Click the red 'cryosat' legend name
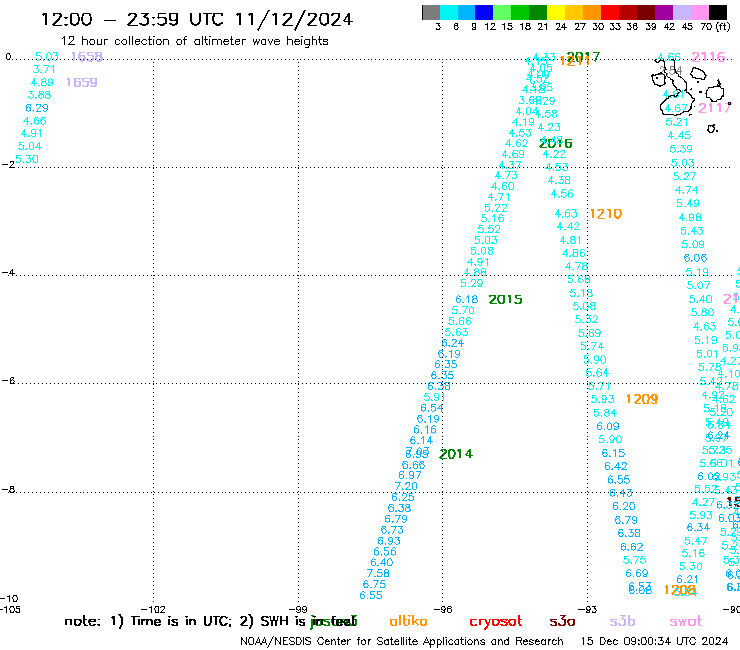The height and width of the screenshot is (650, 740). click(496, 621)
